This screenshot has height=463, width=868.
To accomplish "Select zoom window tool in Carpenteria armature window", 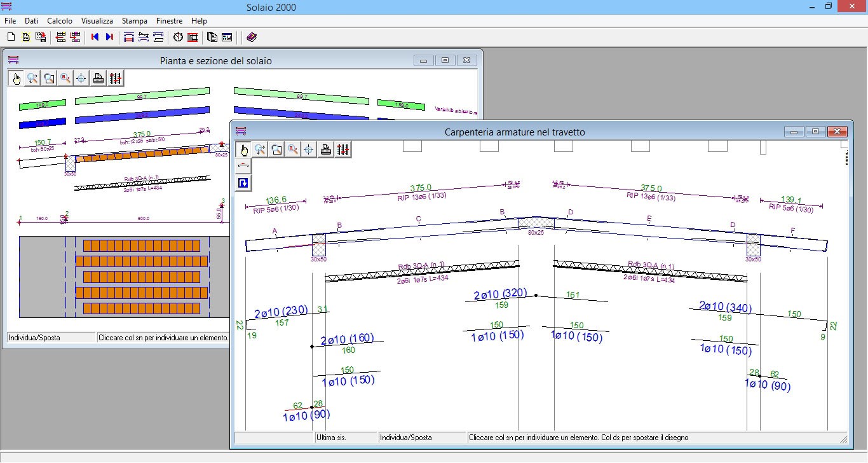I will [x=276, y=149].
